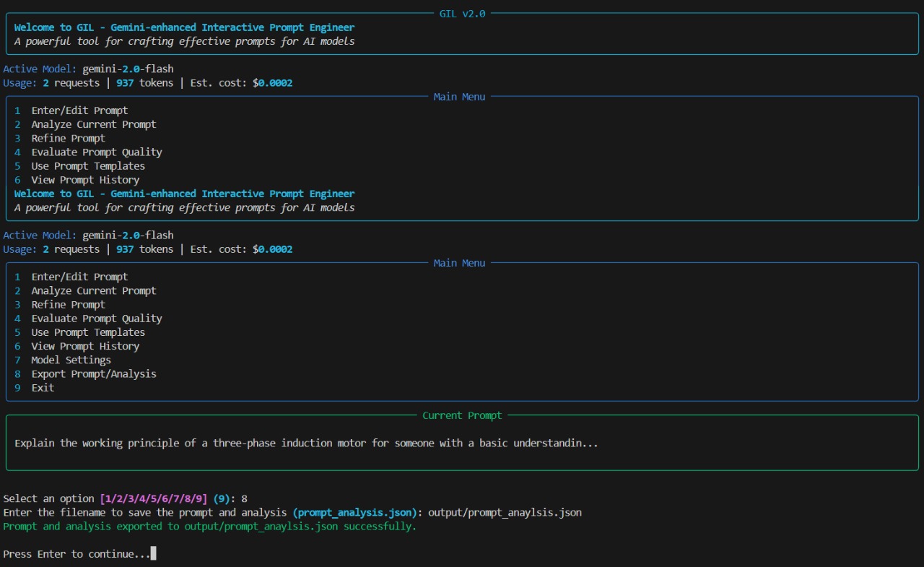Click the second "937 tokens" usage figure
This screenshot has width=924, height=567.
click(x=145, y=249)
